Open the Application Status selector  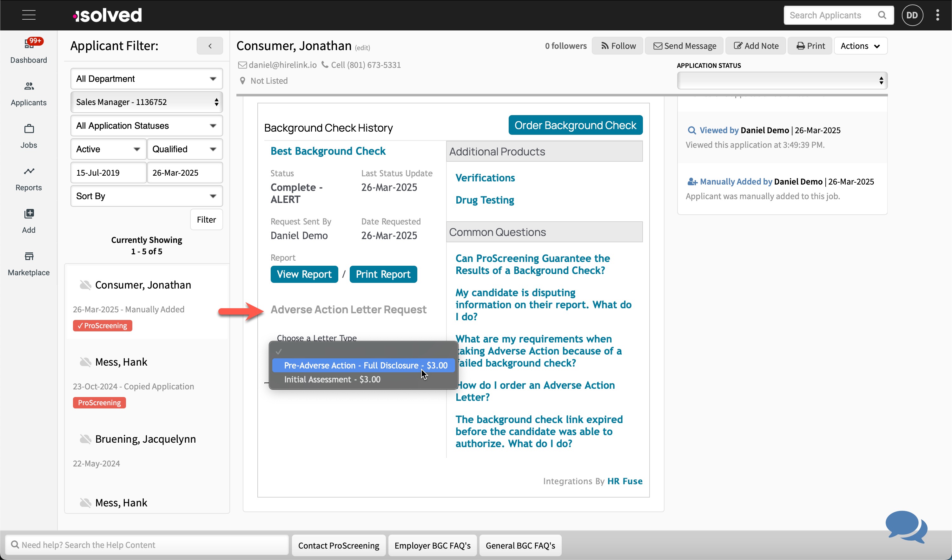782,81
